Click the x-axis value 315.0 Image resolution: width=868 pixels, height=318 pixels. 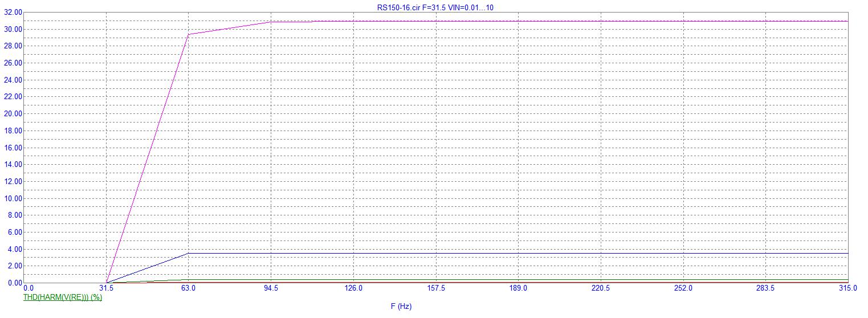(848, 288)
